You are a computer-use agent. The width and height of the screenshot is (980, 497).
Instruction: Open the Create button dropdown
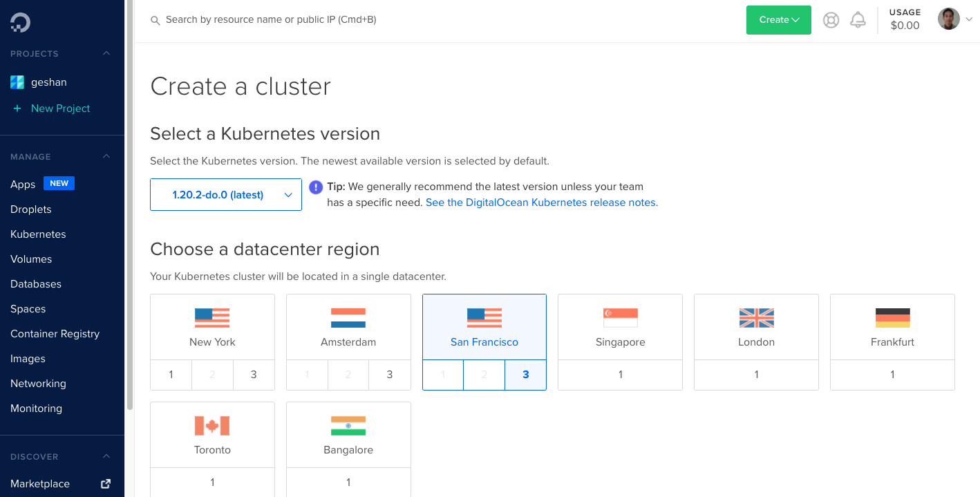(x=778, y=20)
